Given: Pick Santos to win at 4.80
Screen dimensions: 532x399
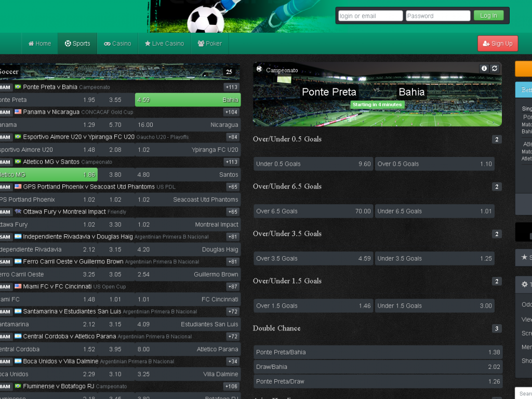Looking at the screenshot, I should (188, 175).
